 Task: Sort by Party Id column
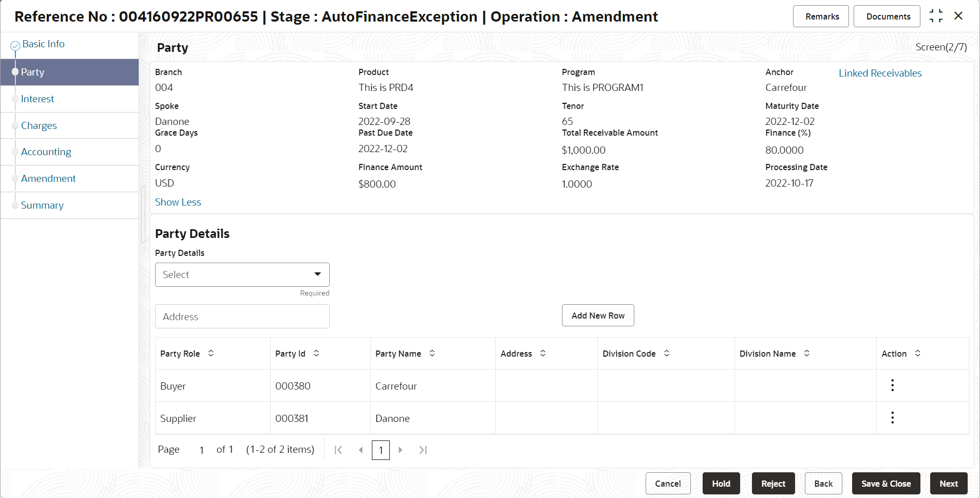[x=316, y=353]
